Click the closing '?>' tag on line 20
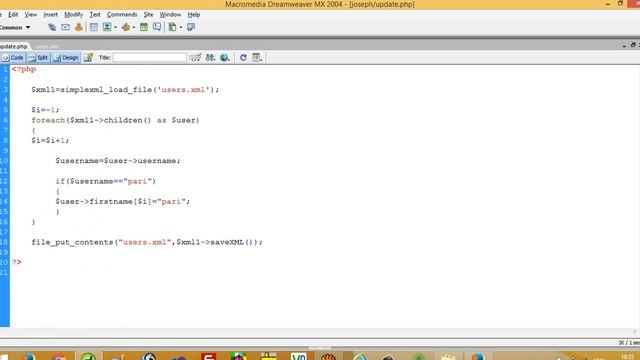 (17, 262)
